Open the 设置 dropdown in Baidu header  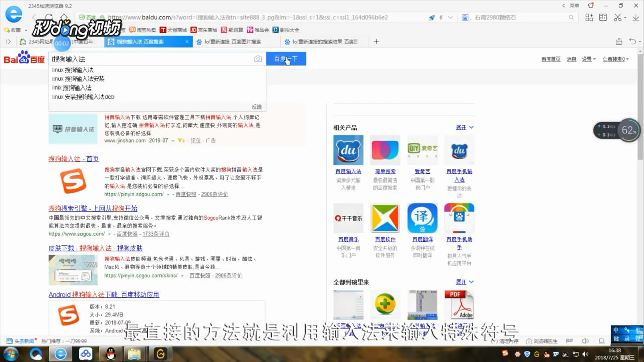pyautogui.click(x=588, y=59)
